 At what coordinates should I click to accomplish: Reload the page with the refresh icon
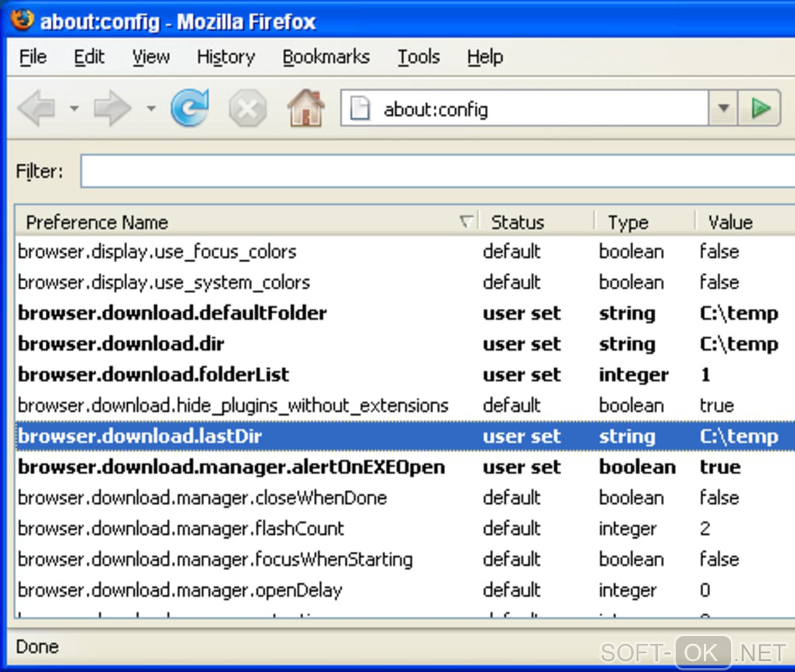[190, 108]
